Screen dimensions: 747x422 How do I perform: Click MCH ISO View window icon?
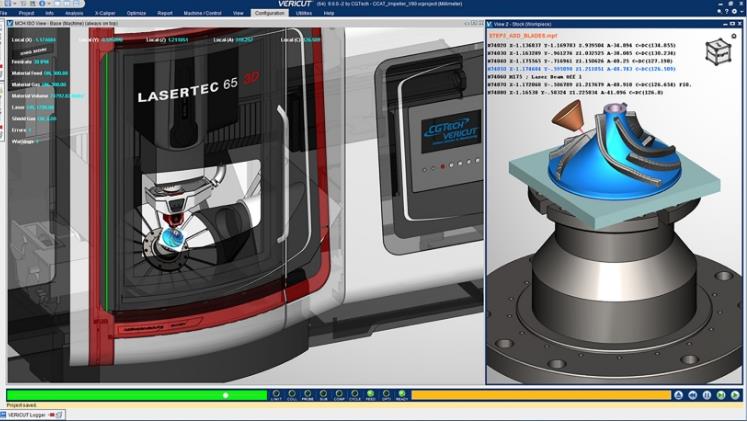point(10,23)
